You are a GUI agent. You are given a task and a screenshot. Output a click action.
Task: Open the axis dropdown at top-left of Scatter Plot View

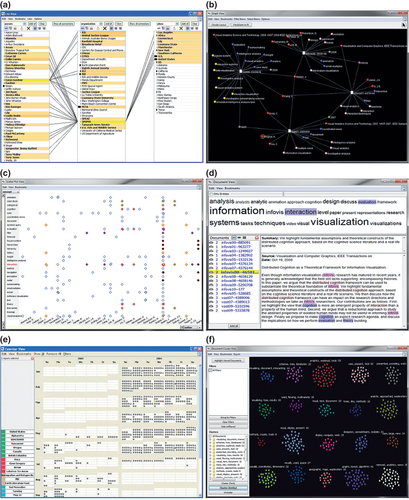pos(11,192)
